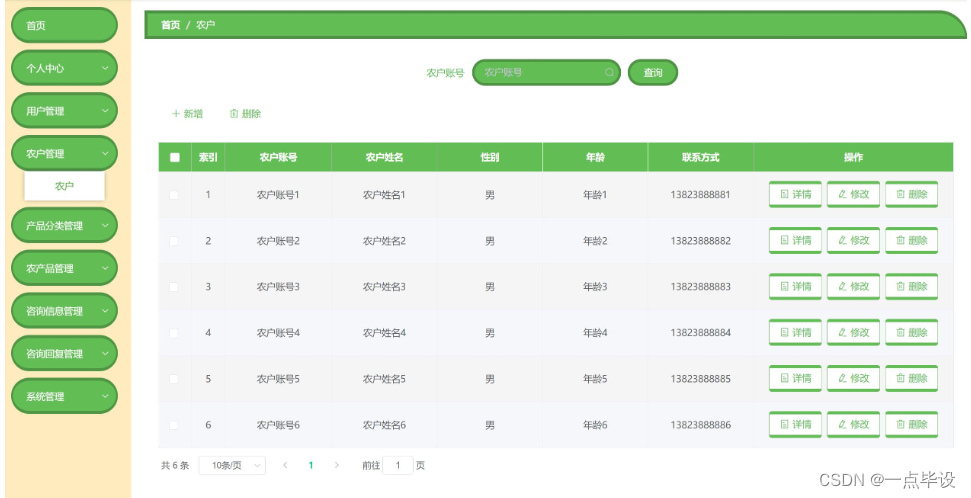Expand the 咨询信息管理 sidebar menu
Screen dimensions: 971x498
click(x=64, y=311)
